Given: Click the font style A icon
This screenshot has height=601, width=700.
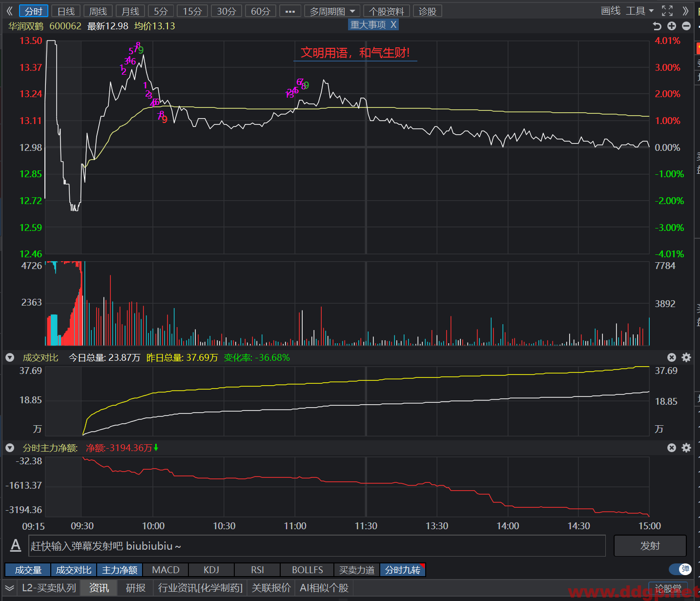Looking at the screenshot, I should 16,545.
